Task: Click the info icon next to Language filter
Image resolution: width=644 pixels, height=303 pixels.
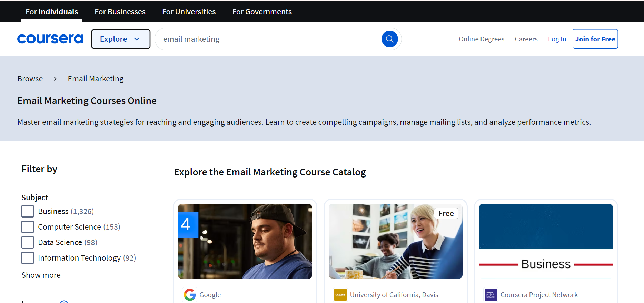Action: coord(64,302)
